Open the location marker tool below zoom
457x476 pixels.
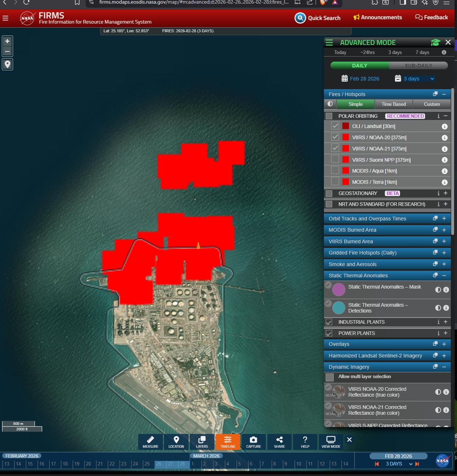pyautogui.click(x=7, y=64)
